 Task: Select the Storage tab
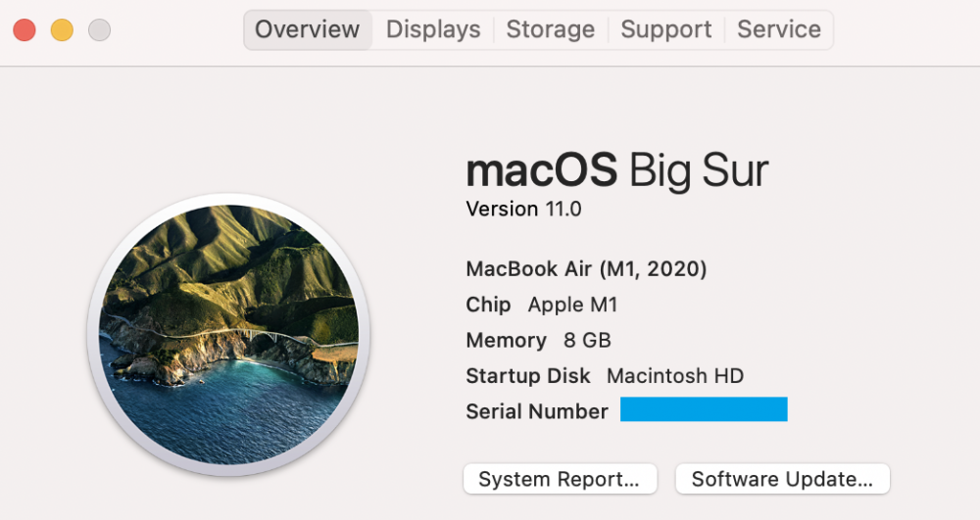[x=550, y=29]
